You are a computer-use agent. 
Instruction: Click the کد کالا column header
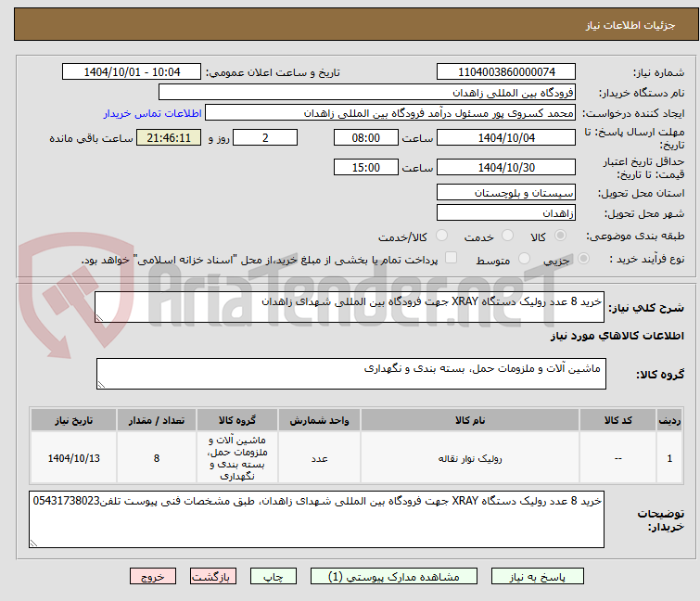click(x=617, y=420)
